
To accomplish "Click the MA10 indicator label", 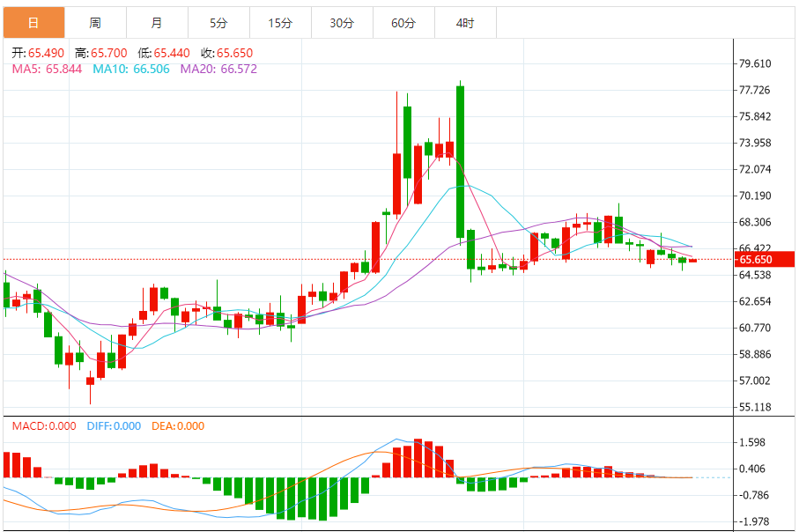I will [131, 70].
